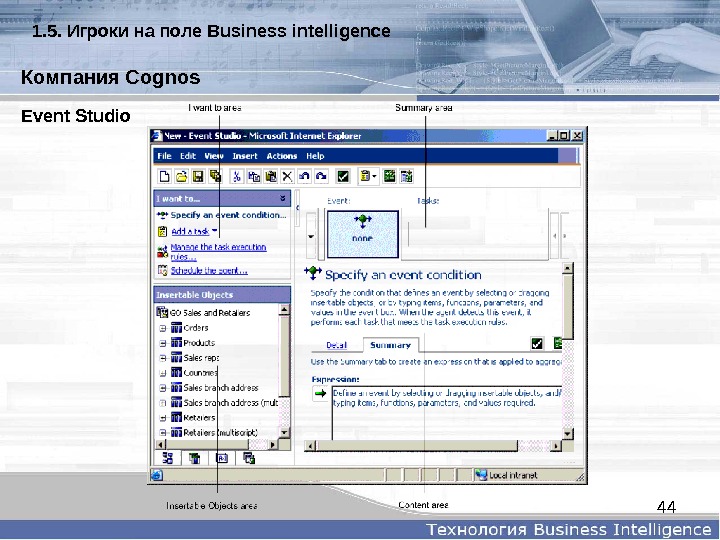This screenshot has width=720, height=540.
Task: Click the Functions tab icon below the tree
Action: pyautogui.click(x=222, y=458)
